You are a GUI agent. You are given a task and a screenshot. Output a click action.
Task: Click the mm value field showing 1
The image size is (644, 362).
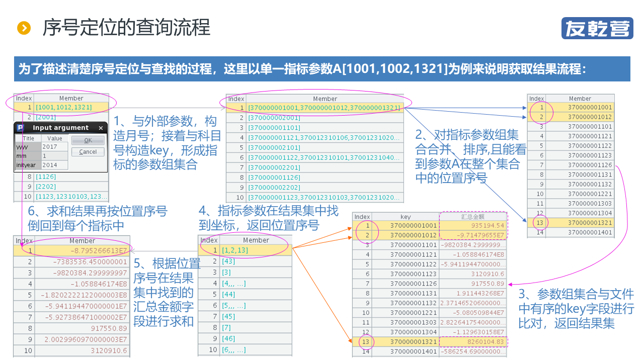tap(55, 156)
